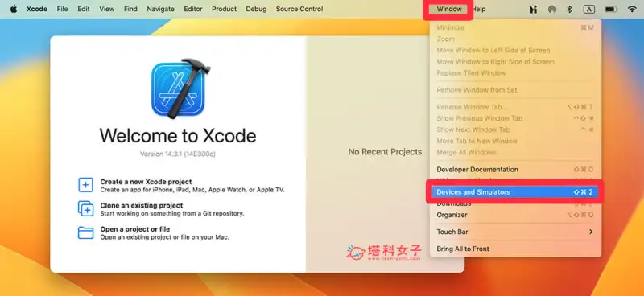Choose Bring All to Front

coord(516,249)
